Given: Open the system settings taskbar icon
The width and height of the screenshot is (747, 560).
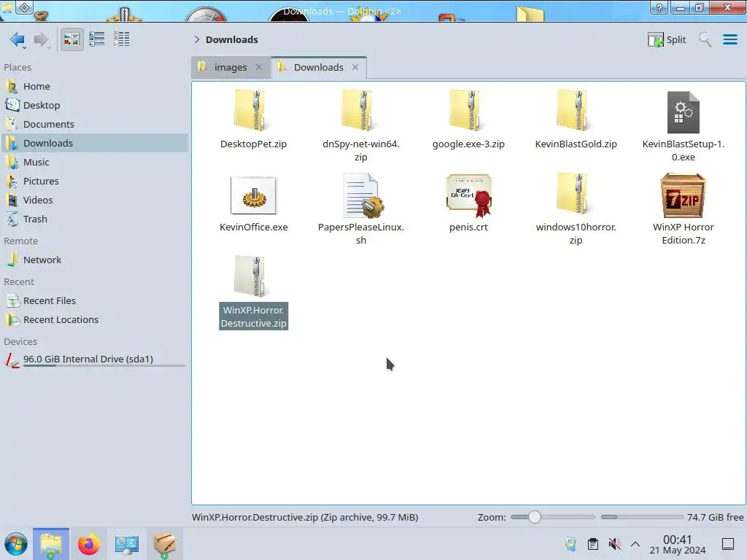Looking at the screenshot, I should point(126,544).
